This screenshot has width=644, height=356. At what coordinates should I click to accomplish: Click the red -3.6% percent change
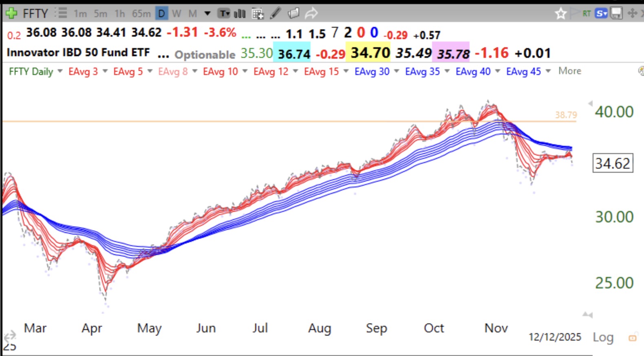coord(220,32)
